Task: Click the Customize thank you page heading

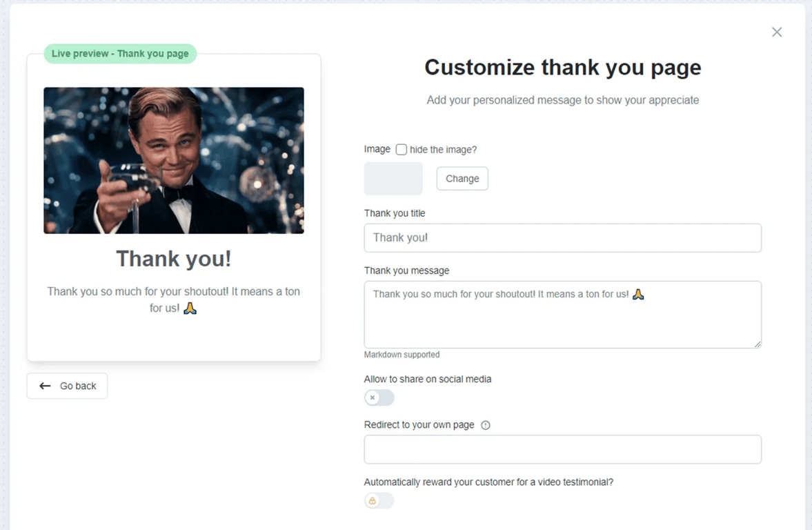Action: point(562,68)
